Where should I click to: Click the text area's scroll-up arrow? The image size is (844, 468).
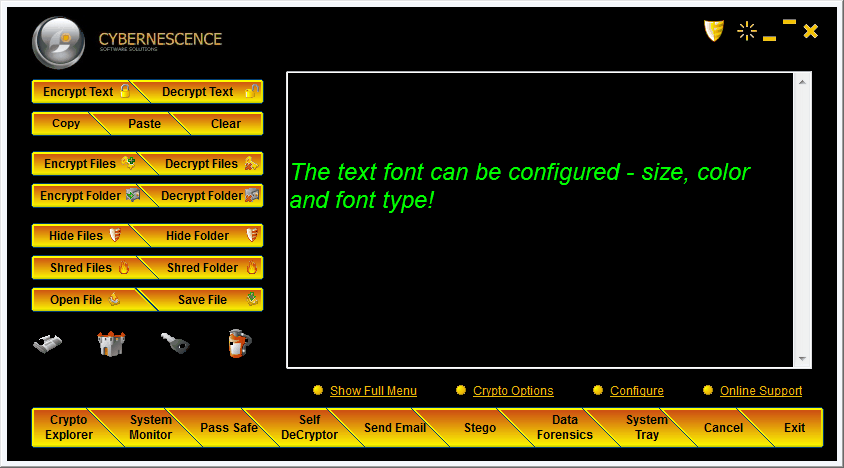click(x=802, y=82)
